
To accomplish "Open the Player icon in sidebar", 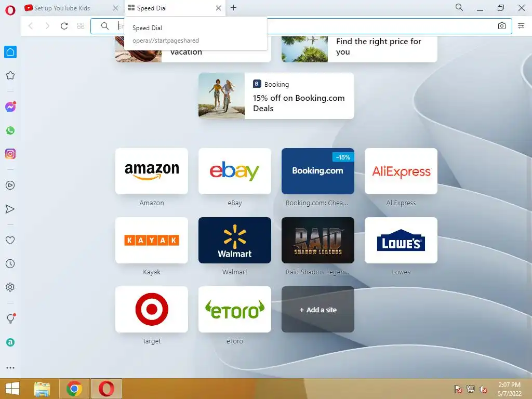I will tap(10, 185).
